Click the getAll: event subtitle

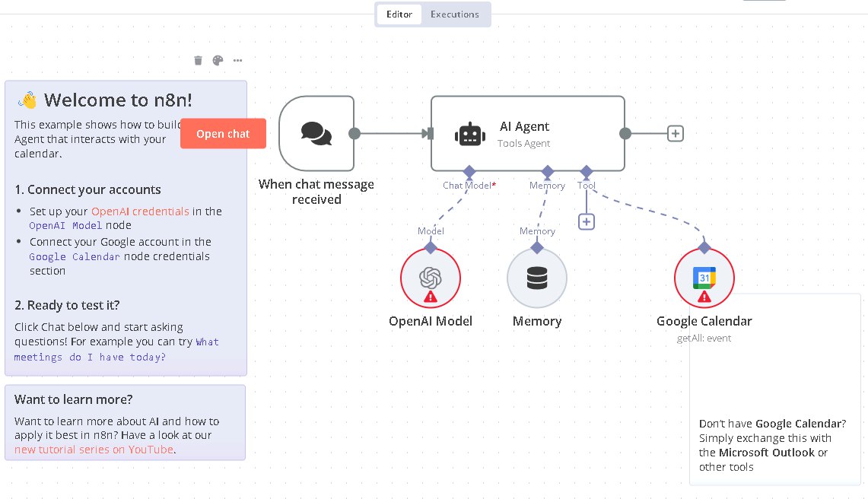tap(704, 338)
